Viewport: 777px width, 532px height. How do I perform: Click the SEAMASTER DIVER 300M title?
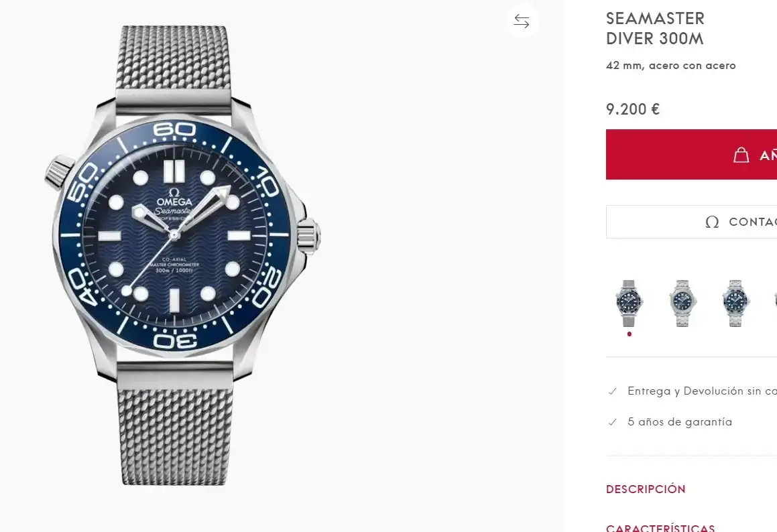pyautogui.click(x=655, y=29)
